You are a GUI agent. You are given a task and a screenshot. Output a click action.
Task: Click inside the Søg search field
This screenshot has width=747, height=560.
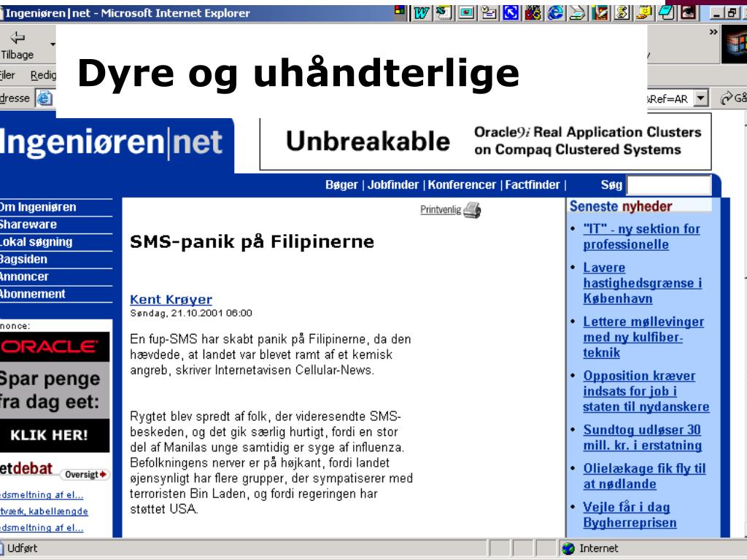pyautogui.click(x=668, y=185)
